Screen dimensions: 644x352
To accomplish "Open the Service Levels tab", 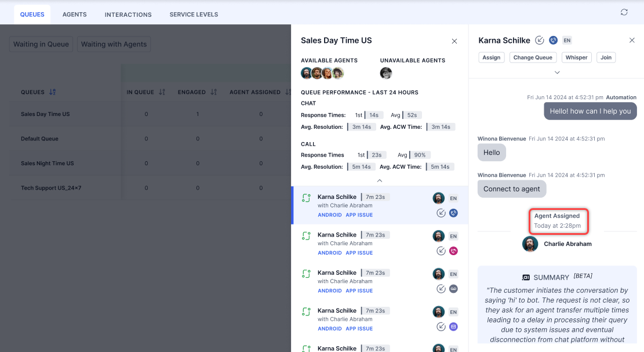I will pyautogui.click(x=194, y=14).
